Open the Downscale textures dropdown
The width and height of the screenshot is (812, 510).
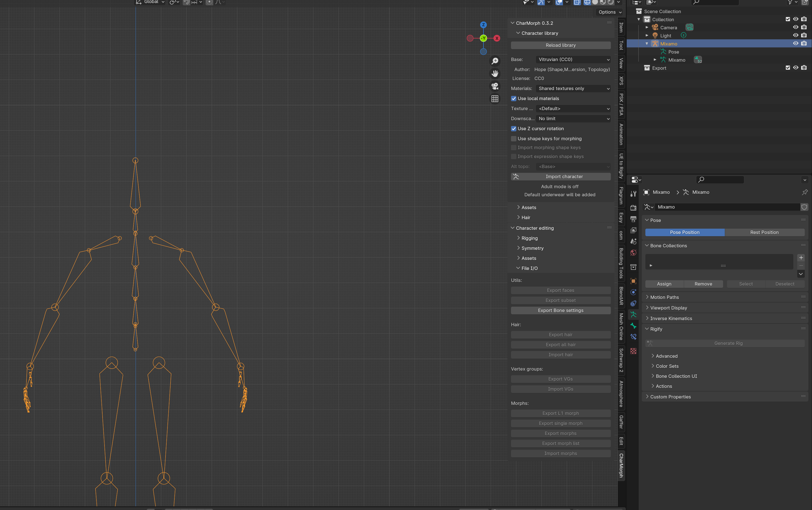pyautogui.click(x=573, y=119)
